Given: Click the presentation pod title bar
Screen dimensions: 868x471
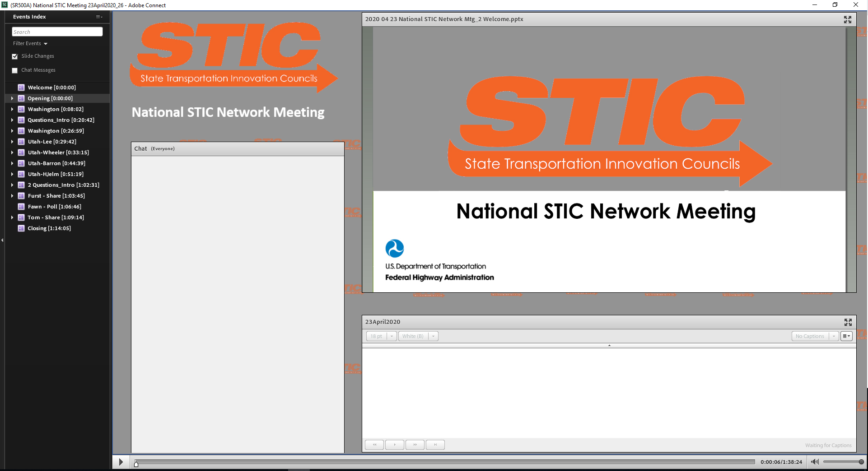Looking at the screenshot, I should [x=609, y=19].
